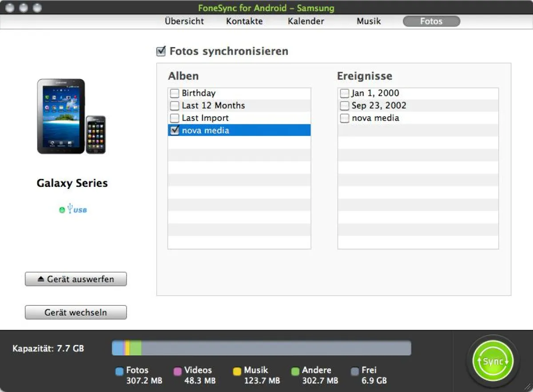This screenshot has width=533, height=392.
Task: Click the USB connection status icon
Action: [x=77, y=209]
